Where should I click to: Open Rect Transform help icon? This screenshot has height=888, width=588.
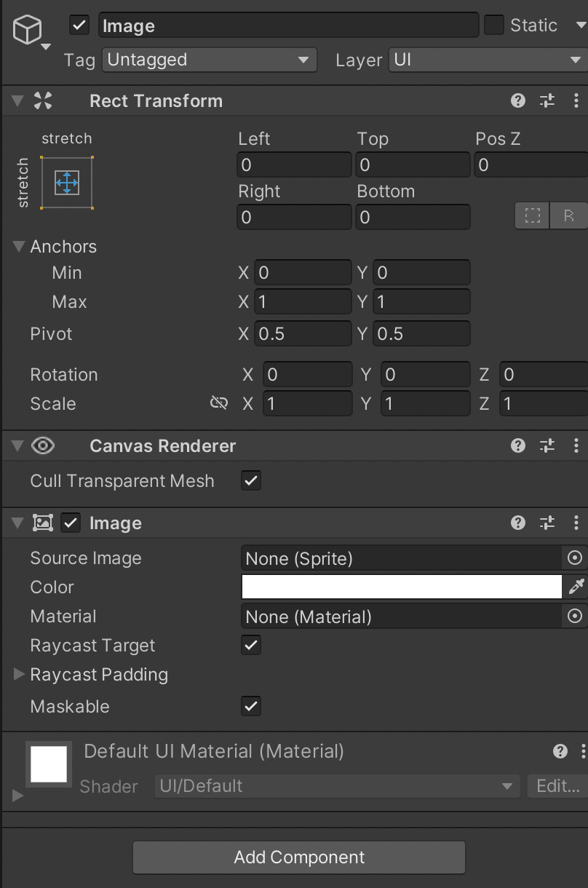click(518, 101)
